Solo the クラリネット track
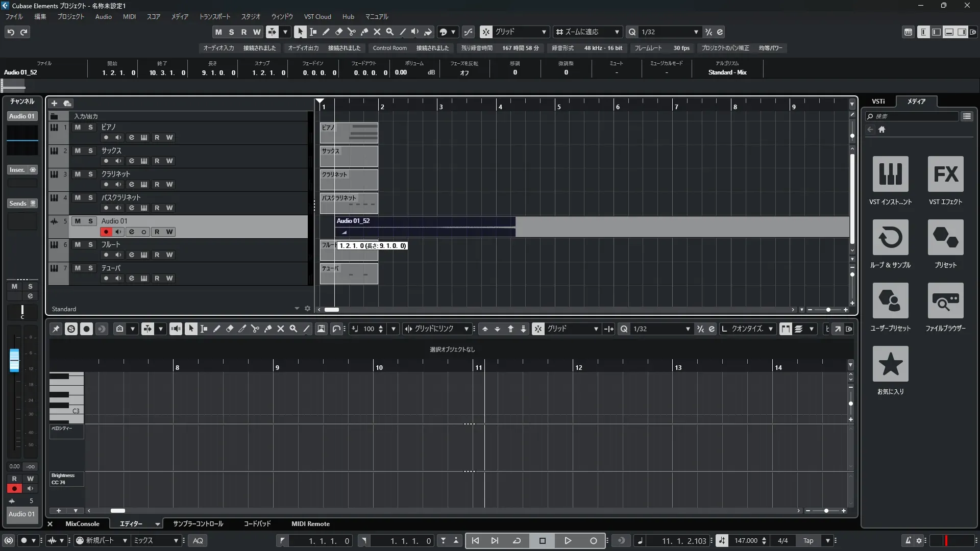This screenshot has height=551, width=980. coord(90,174)
